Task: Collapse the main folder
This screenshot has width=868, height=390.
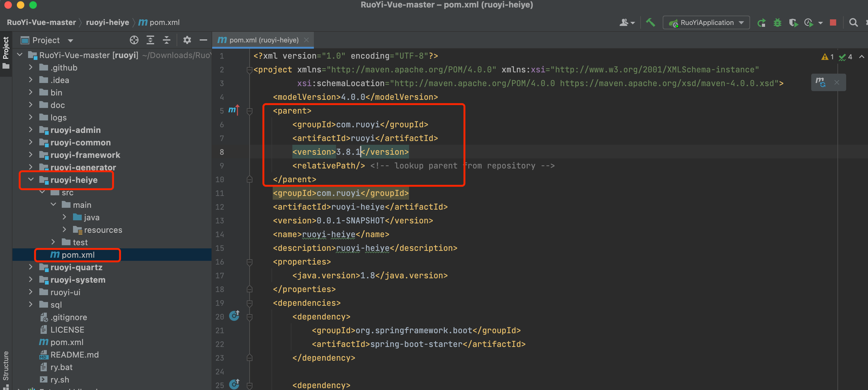Action: coord(53,204)
